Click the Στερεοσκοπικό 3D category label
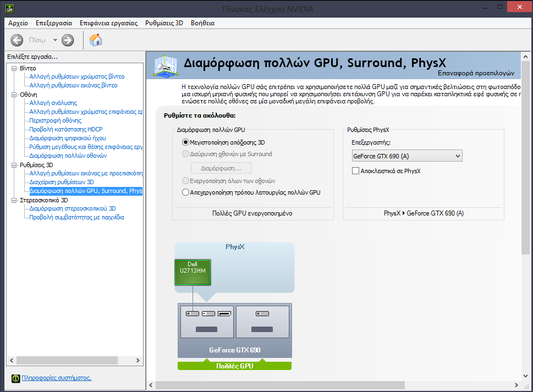Screen dimensions: 533x392 pyautogui.click(x=44, y=200)
